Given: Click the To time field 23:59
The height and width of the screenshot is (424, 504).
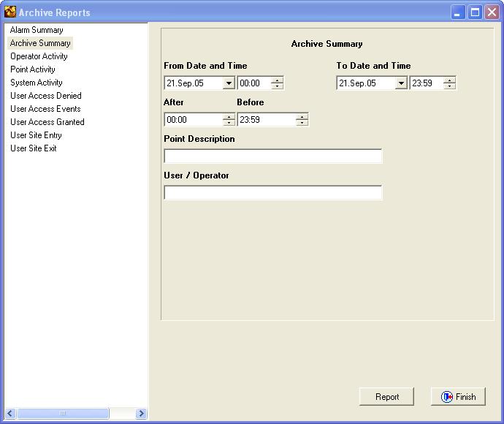Looking at the screenshot, I should point(427,83).
